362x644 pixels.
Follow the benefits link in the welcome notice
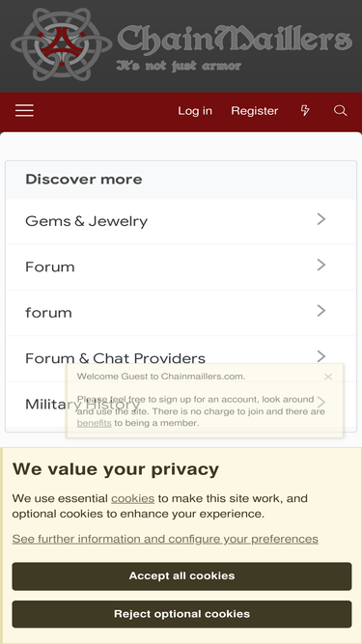(94, 423)
